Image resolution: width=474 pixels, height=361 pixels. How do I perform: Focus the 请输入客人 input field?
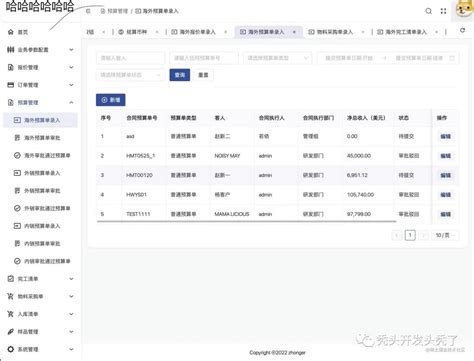click(x=130, y=58)
